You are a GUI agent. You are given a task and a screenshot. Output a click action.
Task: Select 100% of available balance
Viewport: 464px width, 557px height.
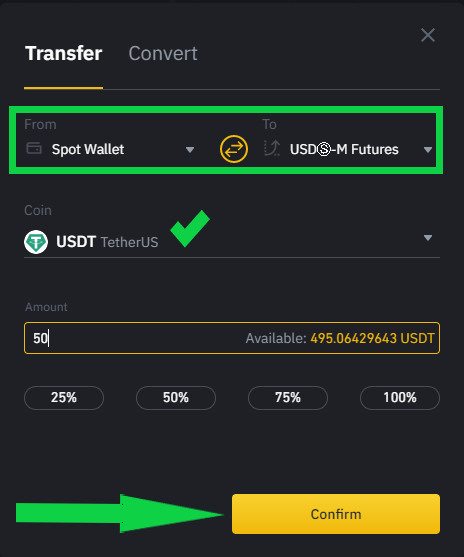coord(400,398)
